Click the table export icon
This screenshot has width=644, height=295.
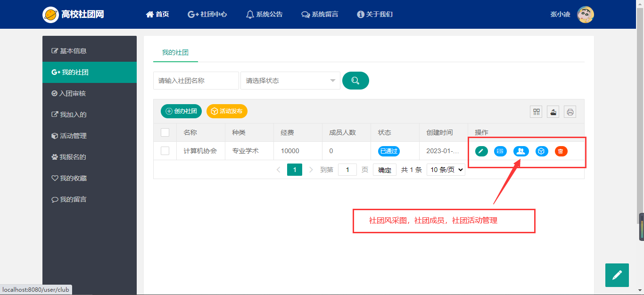coord(553,112)
